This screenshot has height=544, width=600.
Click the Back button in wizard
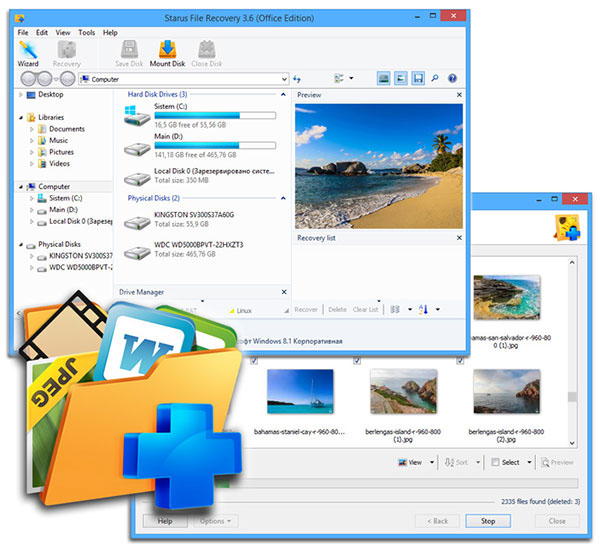(x=437, y=521)
